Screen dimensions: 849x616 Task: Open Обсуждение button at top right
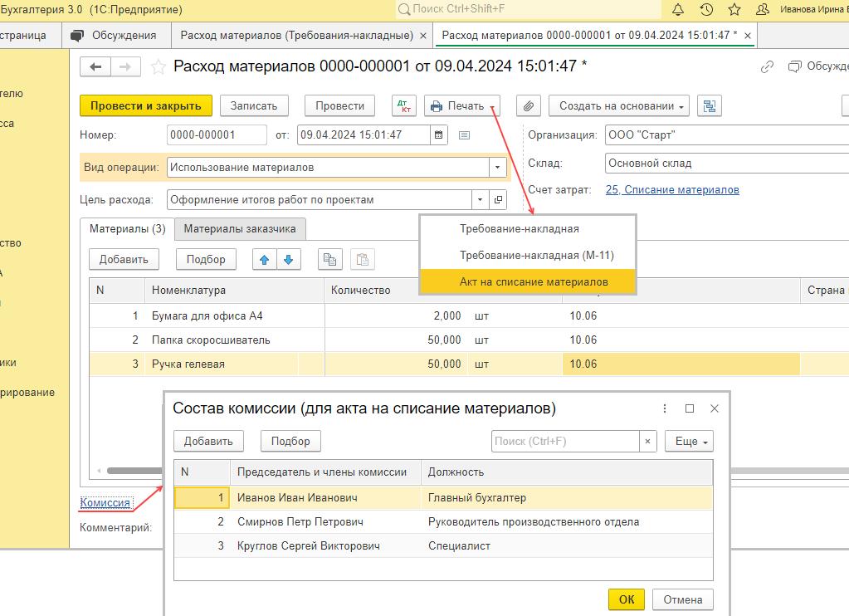coord(818,66)
